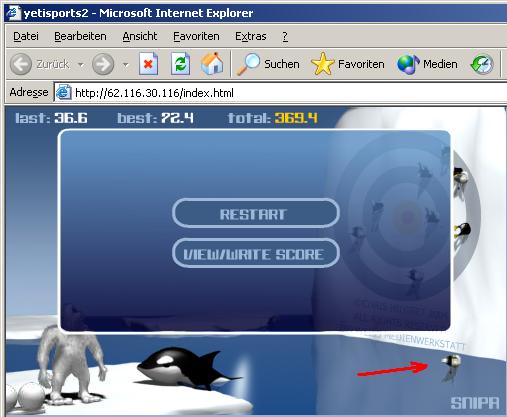Open the Ansicht menu

tap(140, 36)
